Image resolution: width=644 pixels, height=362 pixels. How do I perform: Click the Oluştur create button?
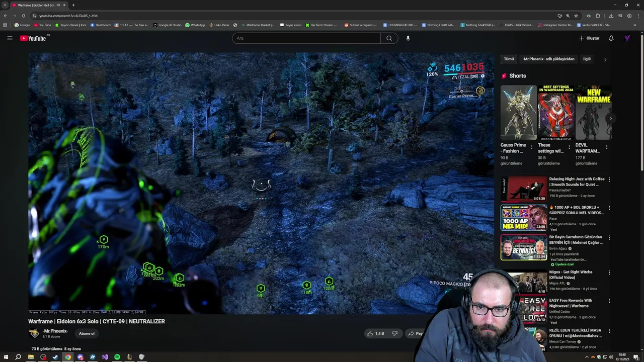pos(589,38)
